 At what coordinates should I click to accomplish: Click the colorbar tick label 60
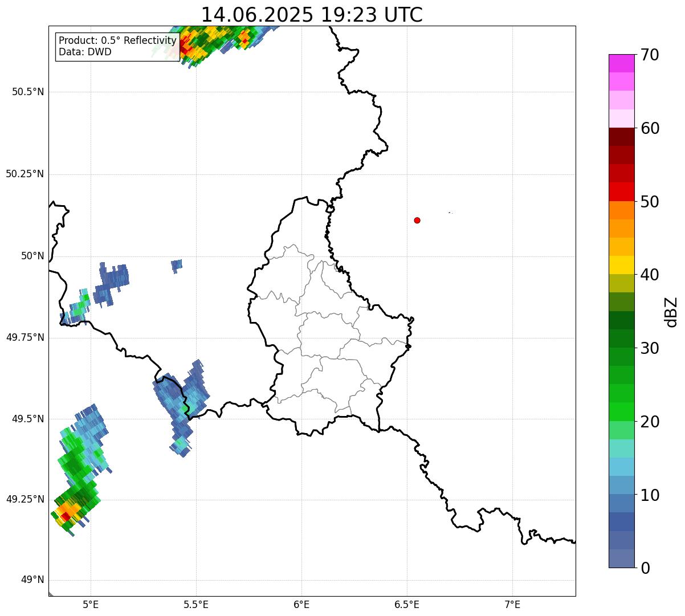pyautogui.click(x=650, y=128)
